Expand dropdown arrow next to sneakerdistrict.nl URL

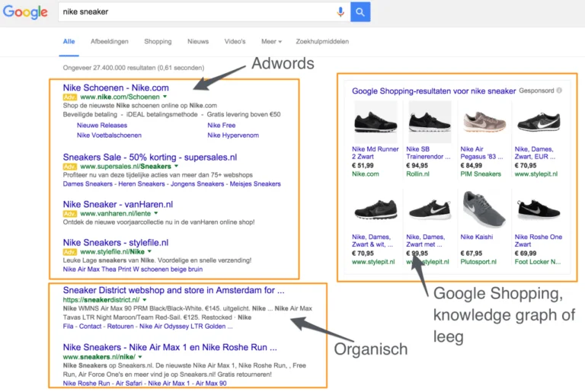(x=145, y=299)
